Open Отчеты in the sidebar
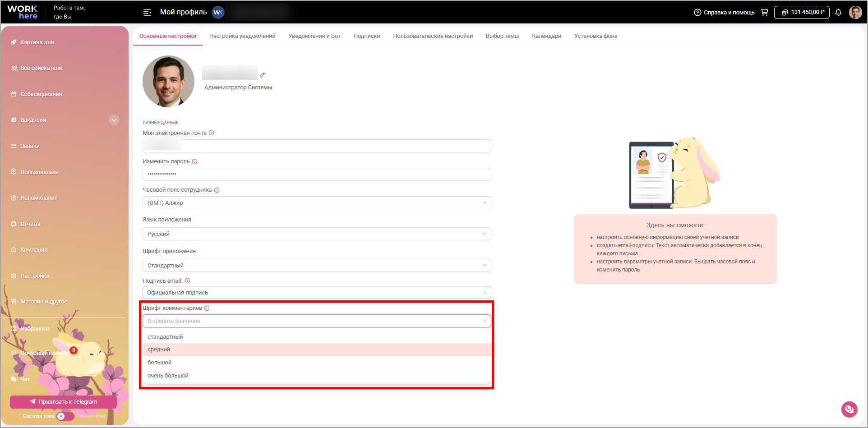The width and height of the screenshot is (868, 428). pyautogui.click(x=30, y=224)
